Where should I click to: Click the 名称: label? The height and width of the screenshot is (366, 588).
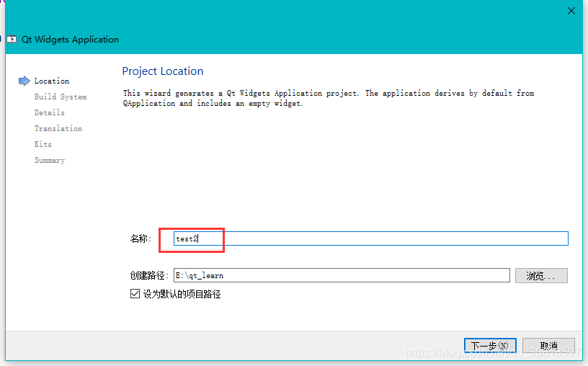pyautogui.click(x=141, y=238)
